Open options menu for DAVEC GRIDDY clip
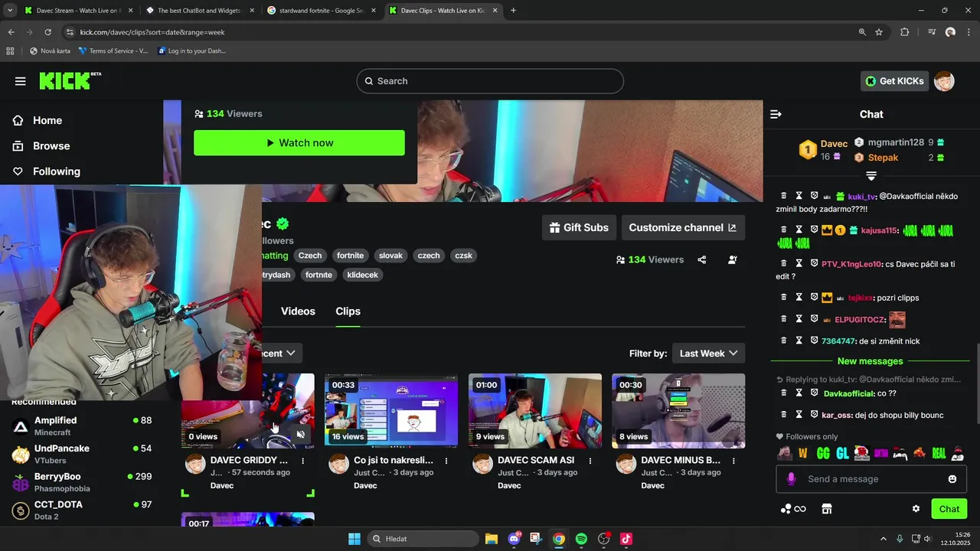The height and width of the screenshot is (551, 980). click(x=303, y=461)
